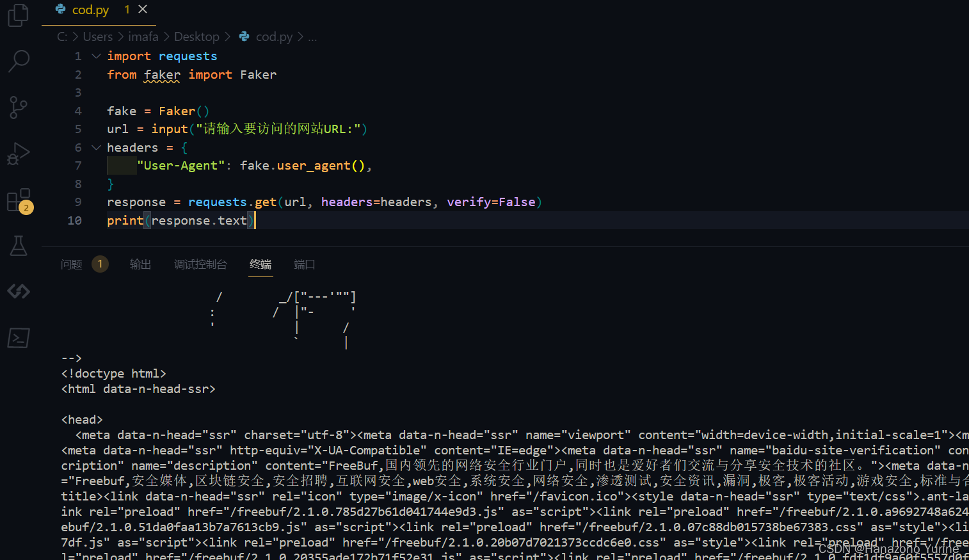Click the imafa breadcrumb segment
Screen dimensions: 969x560
tap(143, 37)
